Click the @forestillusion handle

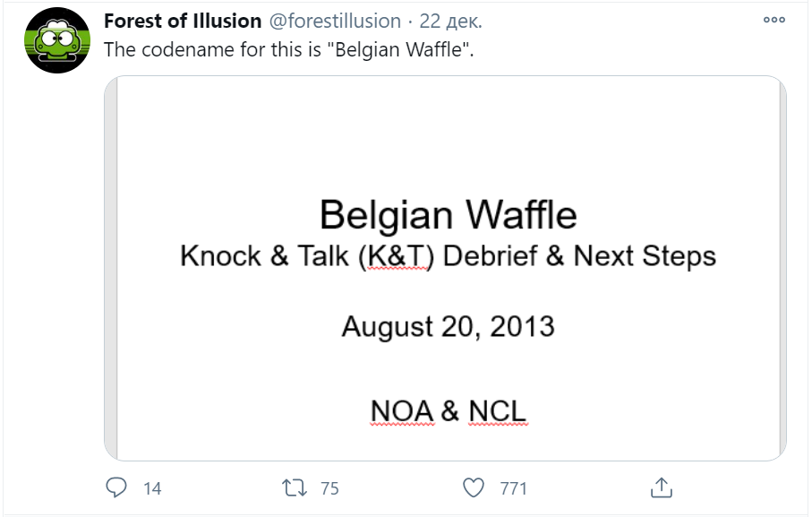(x=333, y=22)
